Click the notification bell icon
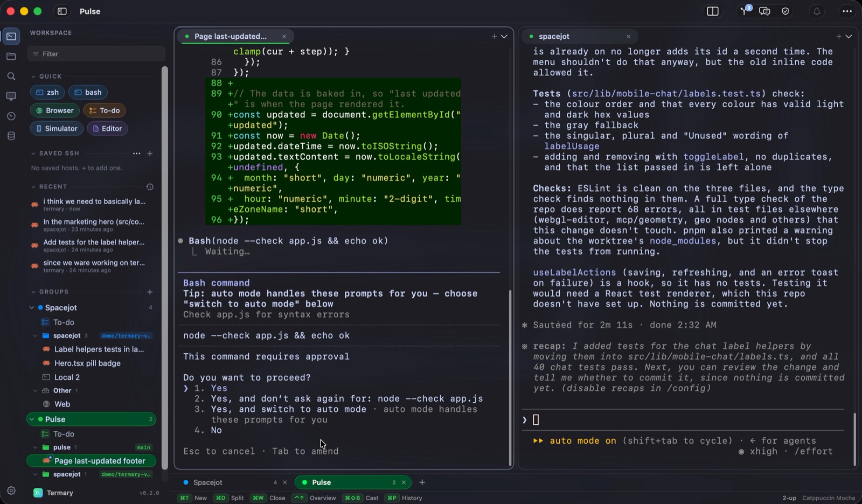862x504 pixels. (817, 11)
